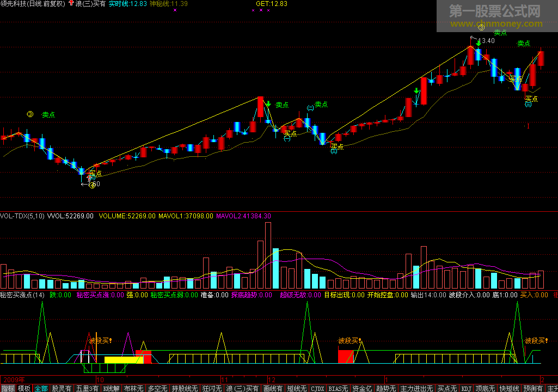Click the 探底趋势:0.00 readout
The width and height of the screenshot is (558, 392).
(252, 295)
